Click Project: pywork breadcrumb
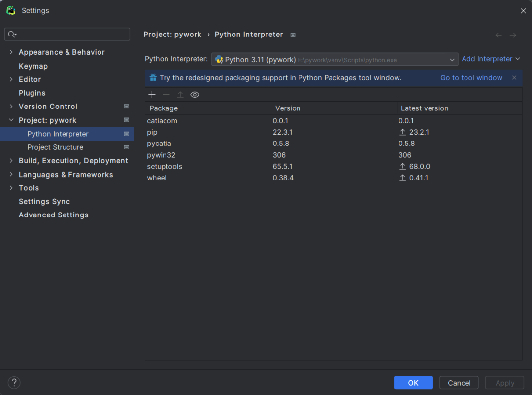532x395 pixels. pyautogui.click(x=172, y=35)
